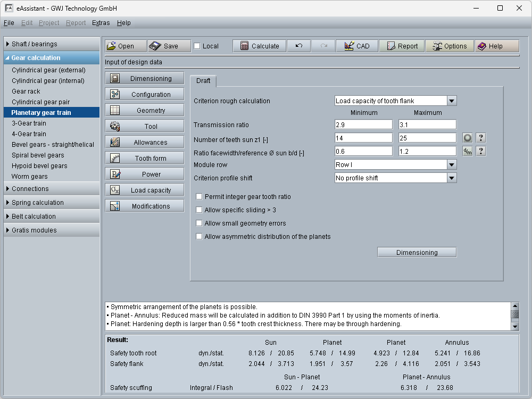Screen dimensions: 532x399
Task: Open the Module row dropdown
Action: pyautogui.click(x=451, y=165)
